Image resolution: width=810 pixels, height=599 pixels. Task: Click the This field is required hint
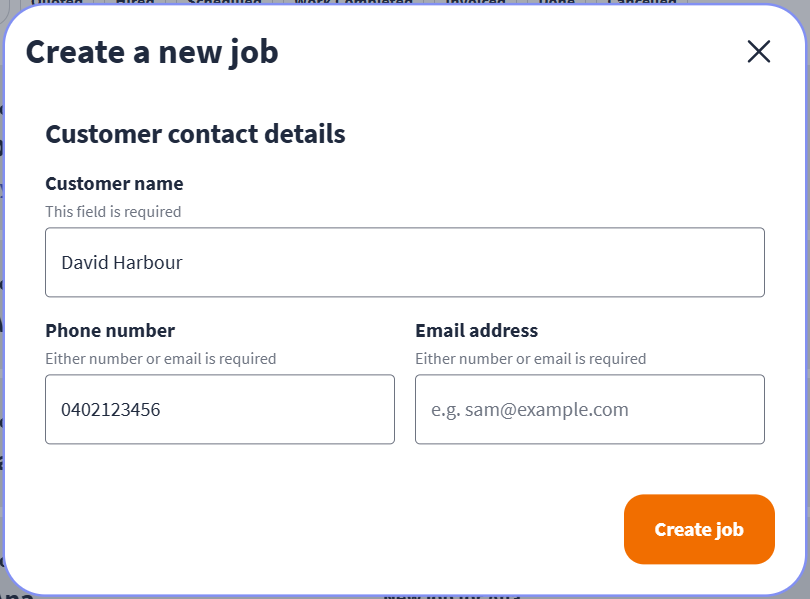113,212
